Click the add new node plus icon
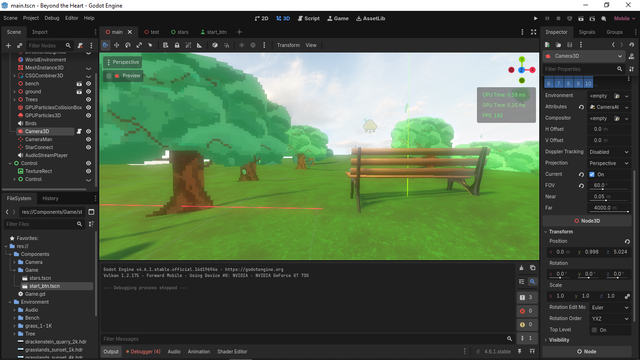 (x=8, y=45)
